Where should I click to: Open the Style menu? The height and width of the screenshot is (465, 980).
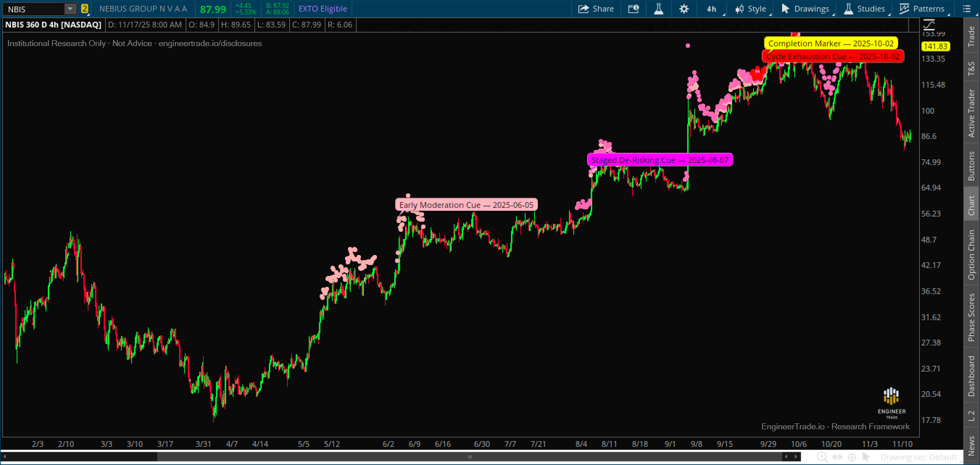click(750, 8)
